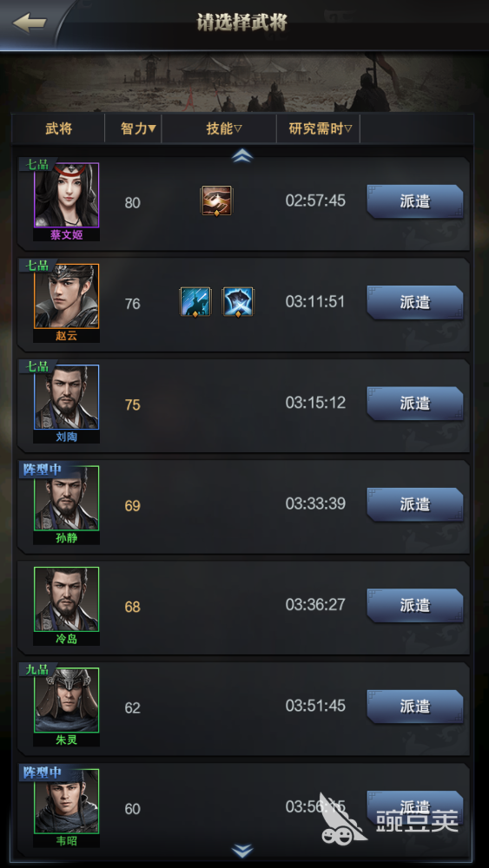The width and height of the screenshot is (489, 868).
Task: Tap 赵云's cavalry skill icon
Action: [x=195, y=302]
